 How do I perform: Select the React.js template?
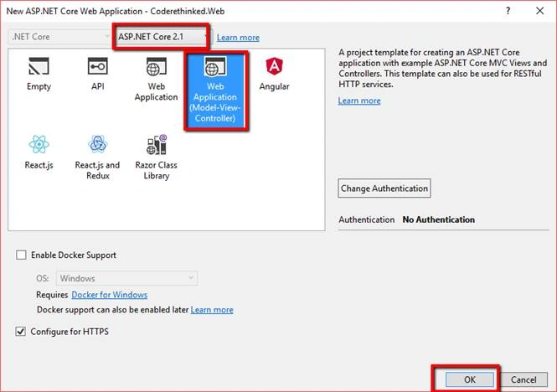pyautogui.click(x=39, y=152)
